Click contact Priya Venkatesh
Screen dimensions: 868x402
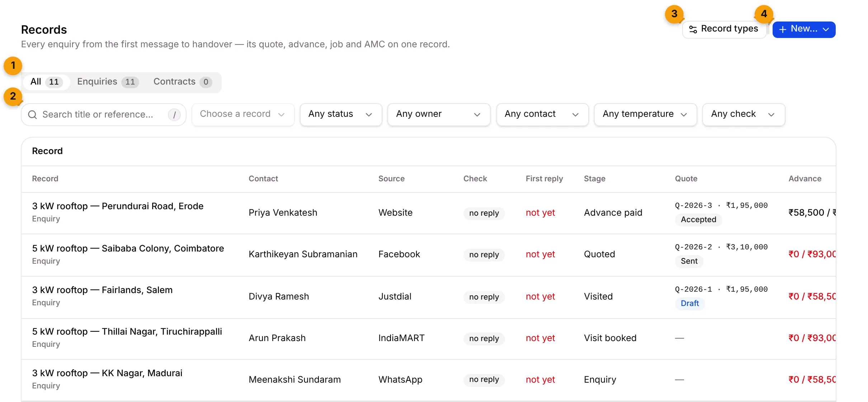(x=283, y=213)
